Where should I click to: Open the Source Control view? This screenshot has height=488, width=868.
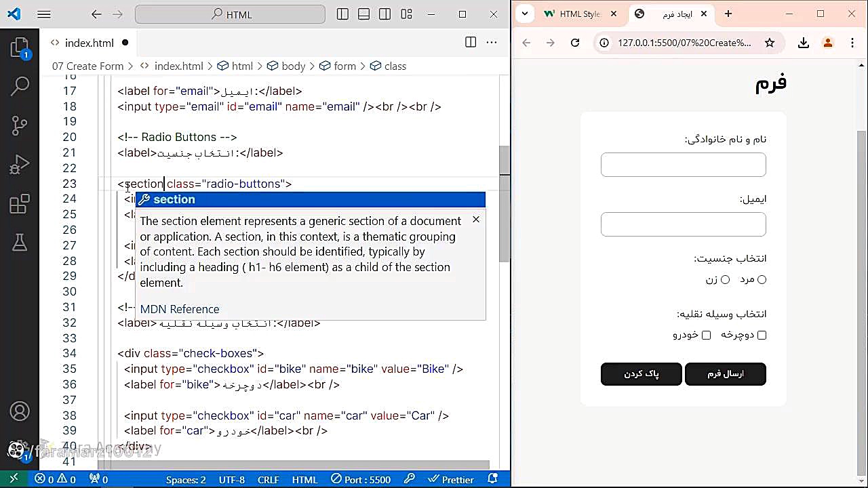pos(20,125)
